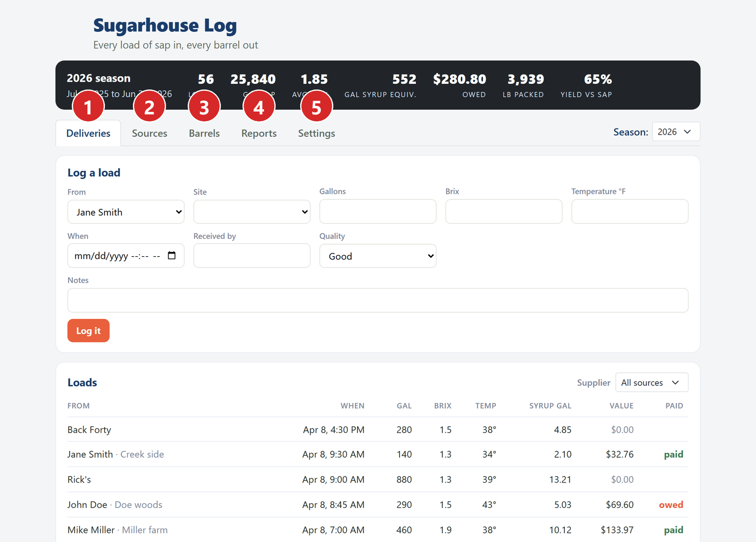756x542 pixels.
Task: Focus the Notes input field
Action: [x=378, y=300]
